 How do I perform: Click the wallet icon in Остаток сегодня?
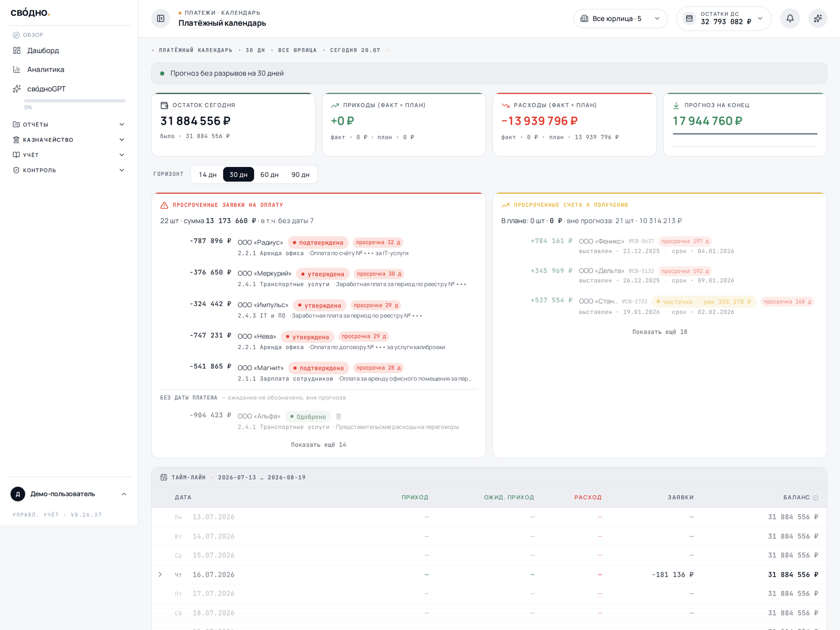[x=164, y=105]
